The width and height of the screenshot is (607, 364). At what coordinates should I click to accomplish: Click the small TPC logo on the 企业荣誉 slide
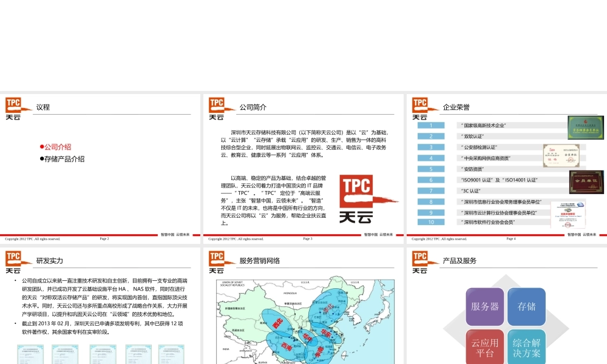click(x=424, y=109)
